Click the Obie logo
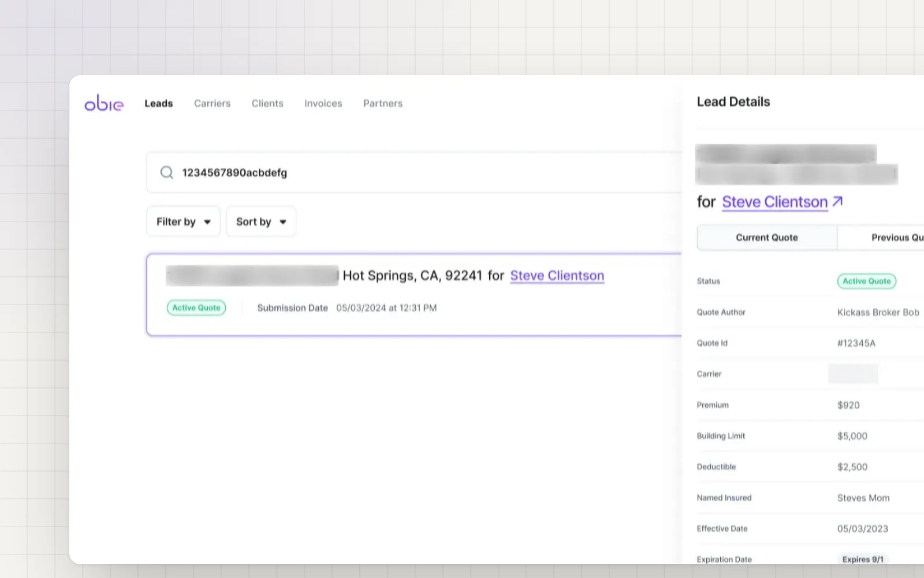The height and width of the screenshot is (578, 924). pyautogui.click(x=104, y=103)
